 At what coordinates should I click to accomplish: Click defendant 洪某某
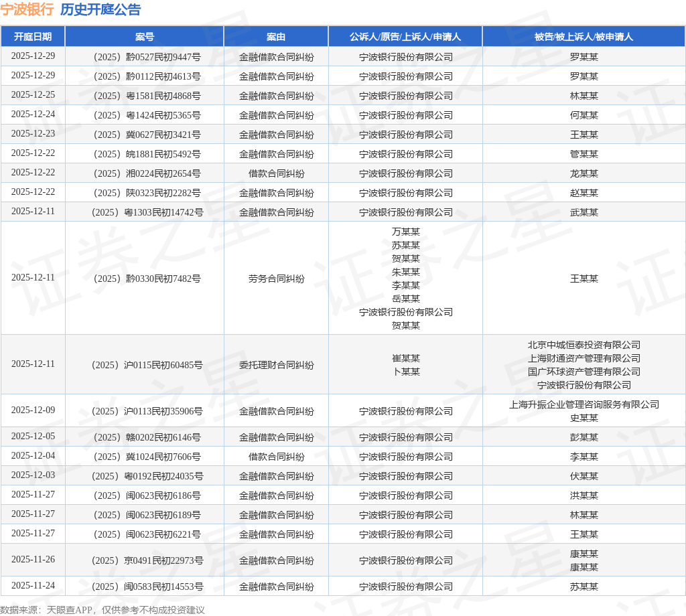(x=584, y=495)
